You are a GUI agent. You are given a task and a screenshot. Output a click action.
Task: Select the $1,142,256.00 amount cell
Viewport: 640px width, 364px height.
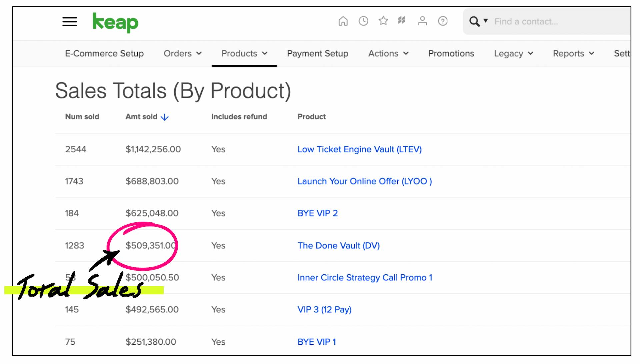(153, 149)
